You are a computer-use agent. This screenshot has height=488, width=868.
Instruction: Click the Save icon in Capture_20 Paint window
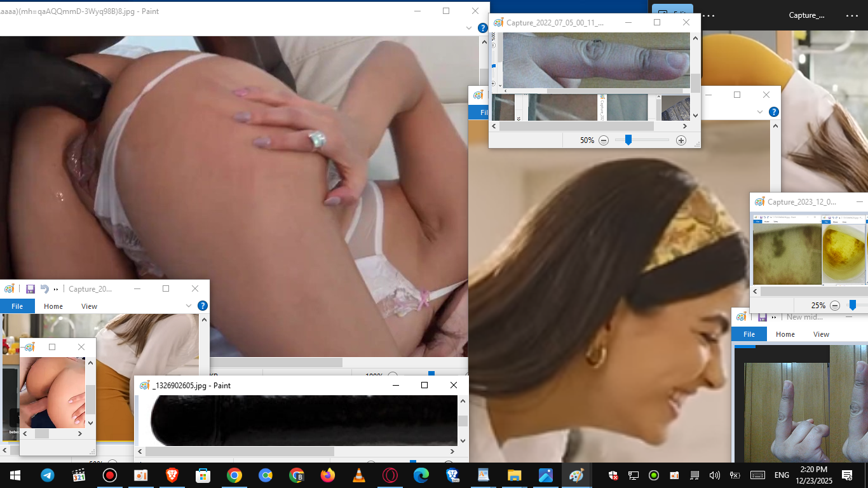pyautogui.click(x=31, y=288)
